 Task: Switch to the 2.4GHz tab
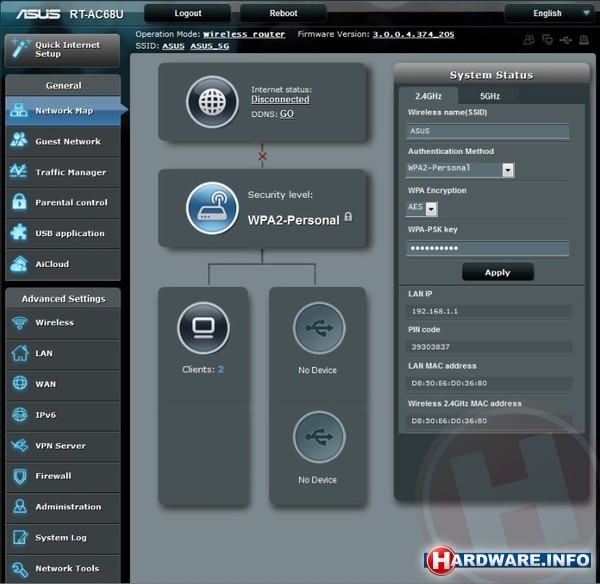tap(429, 96)
